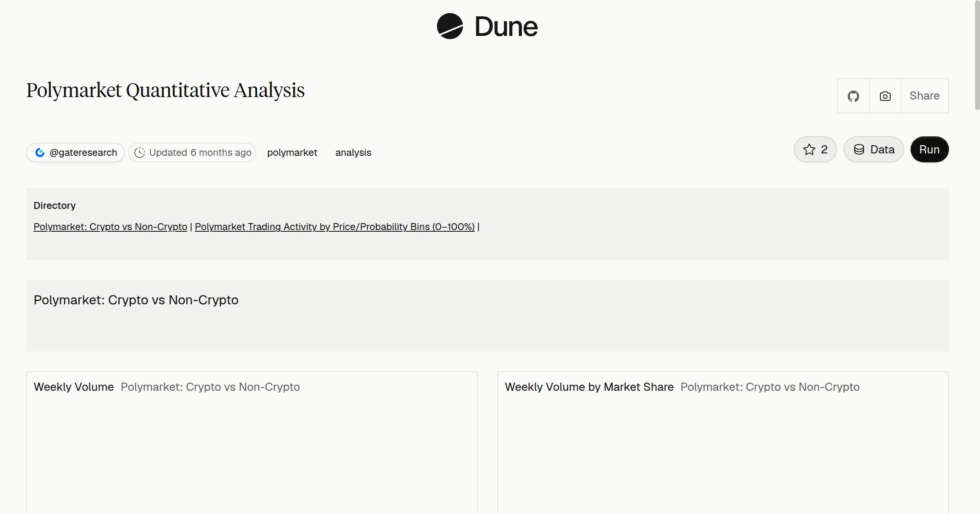Open the GitHub icon button

853,96
